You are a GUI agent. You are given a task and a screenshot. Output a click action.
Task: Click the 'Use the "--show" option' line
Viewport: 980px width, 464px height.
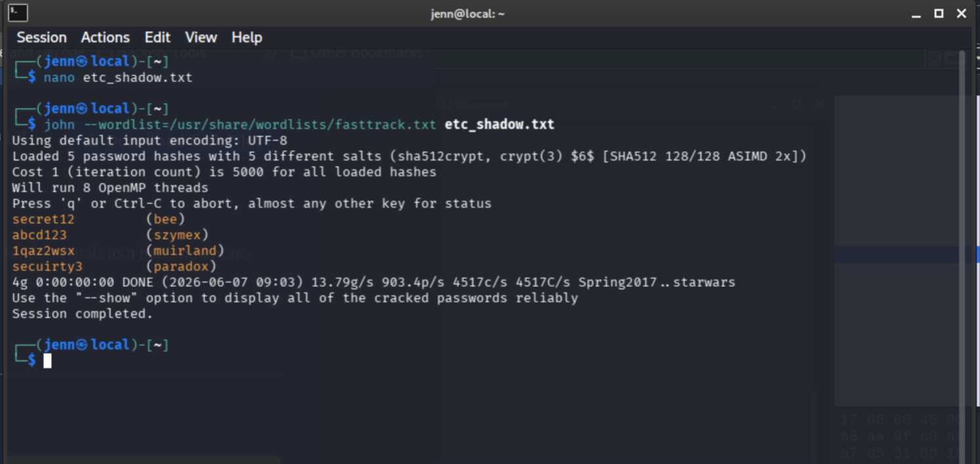tap(295, 298)
